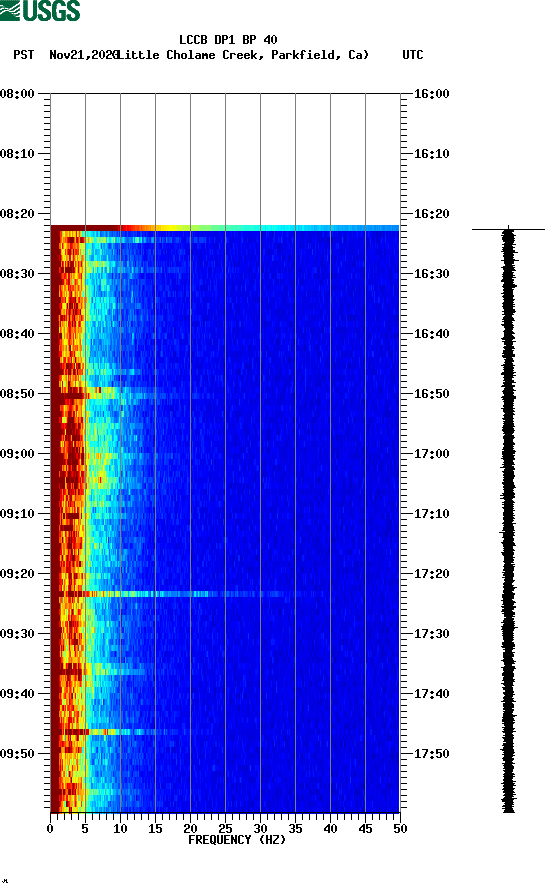Click the 09:20 PST time label

click(18, 574)
